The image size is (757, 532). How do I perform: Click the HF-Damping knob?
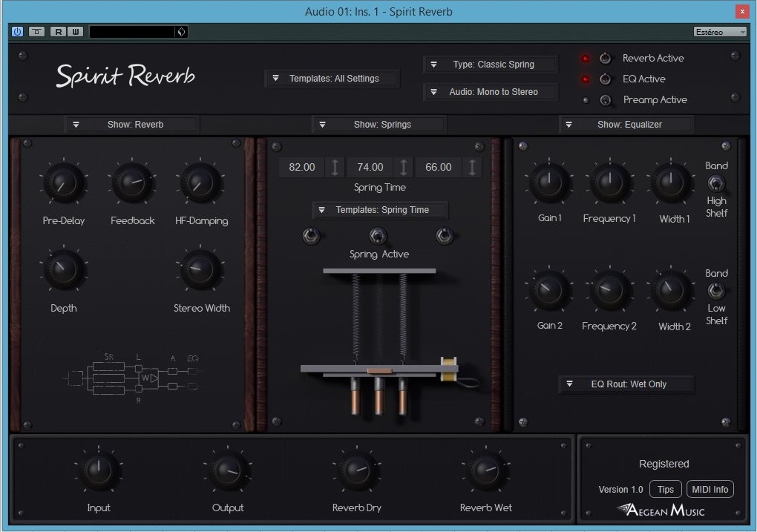(201, 183)
